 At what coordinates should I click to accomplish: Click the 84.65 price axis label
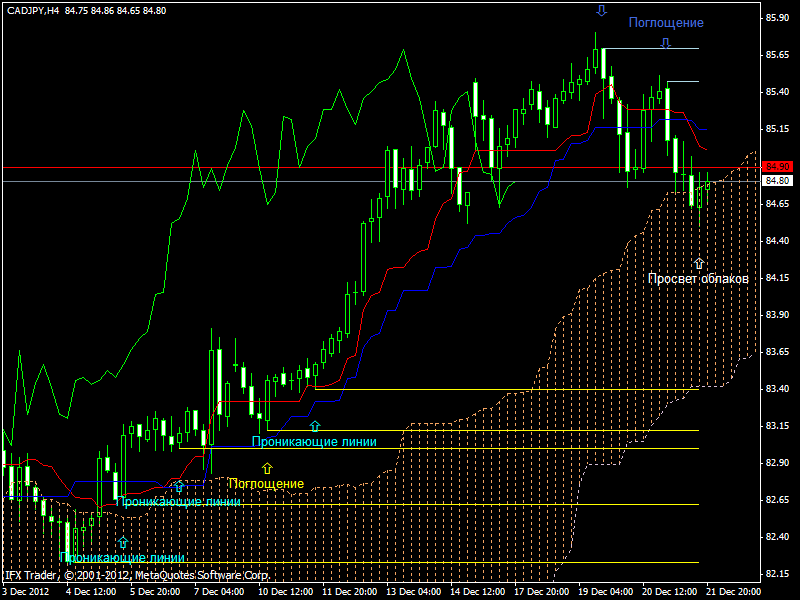pyautogui.click(x=778, y=204)
